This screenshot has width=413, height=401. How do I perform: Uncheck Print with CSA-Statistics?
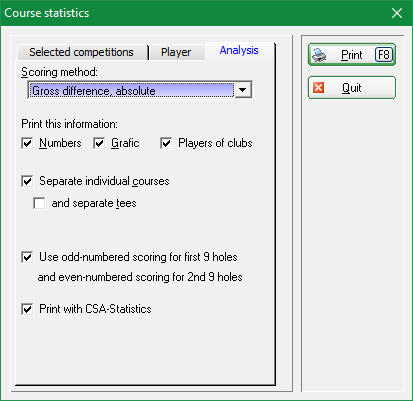click(27, 309)
